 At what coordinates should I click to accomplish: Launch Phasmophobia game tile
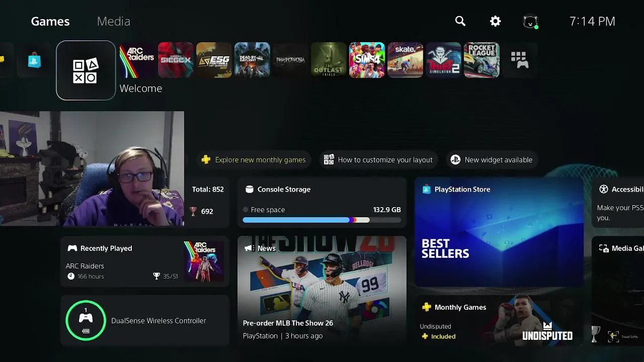[x=290, y=60]
